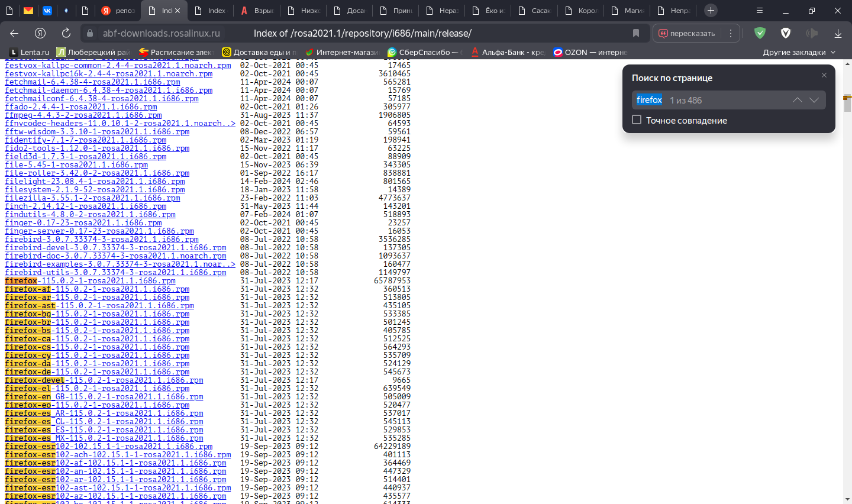The image size is (852, 504).
Task: Switch to the Gmail pinned tab
Action: (x=28, y=10)
